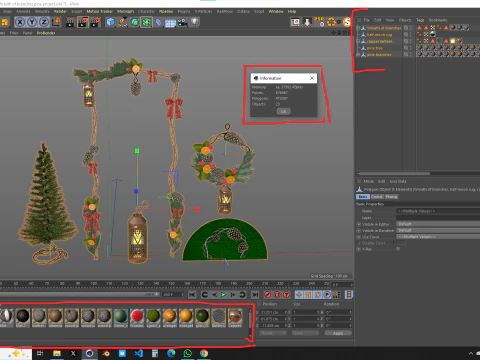Expand the copper lantern object hierarchy
Screen dimensions: 480x360
tap(358, 41)
